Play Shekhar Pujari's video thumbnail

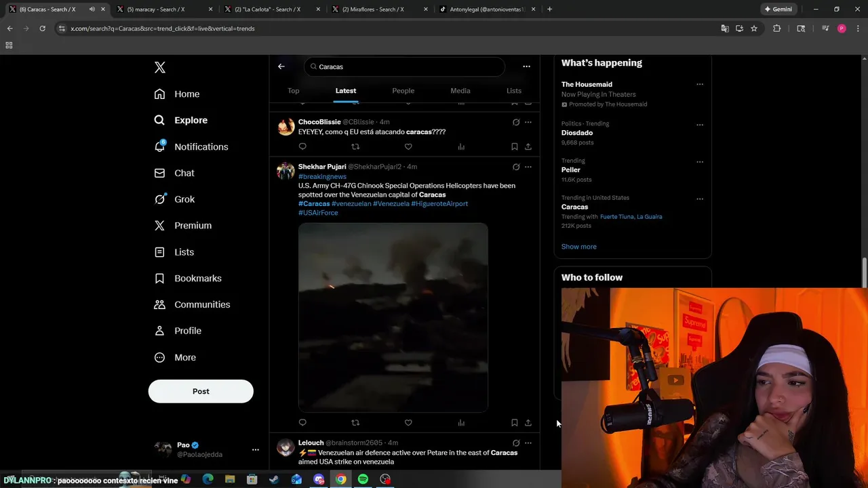pyautogui.click(x=393, y=317)
